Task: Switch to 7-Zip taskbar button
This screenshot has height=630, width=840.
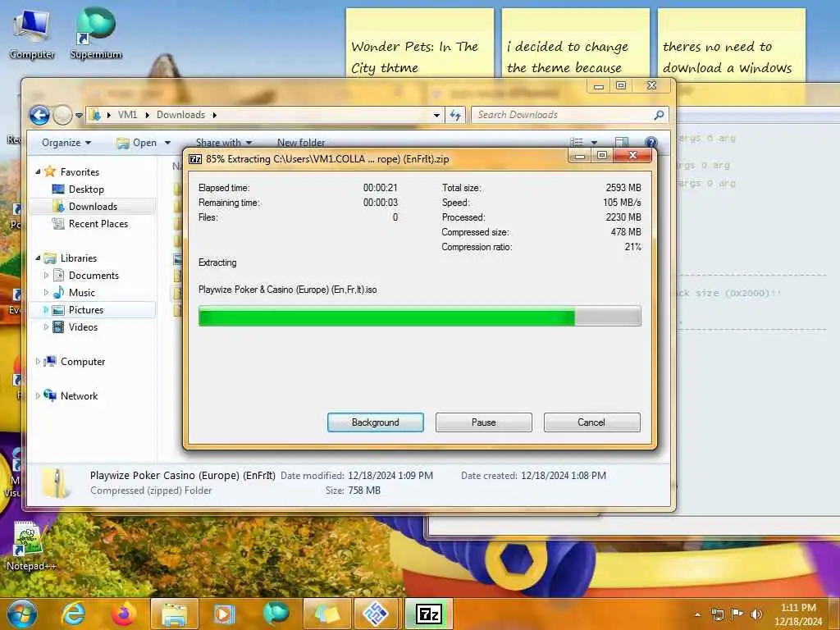Action: 428,614
